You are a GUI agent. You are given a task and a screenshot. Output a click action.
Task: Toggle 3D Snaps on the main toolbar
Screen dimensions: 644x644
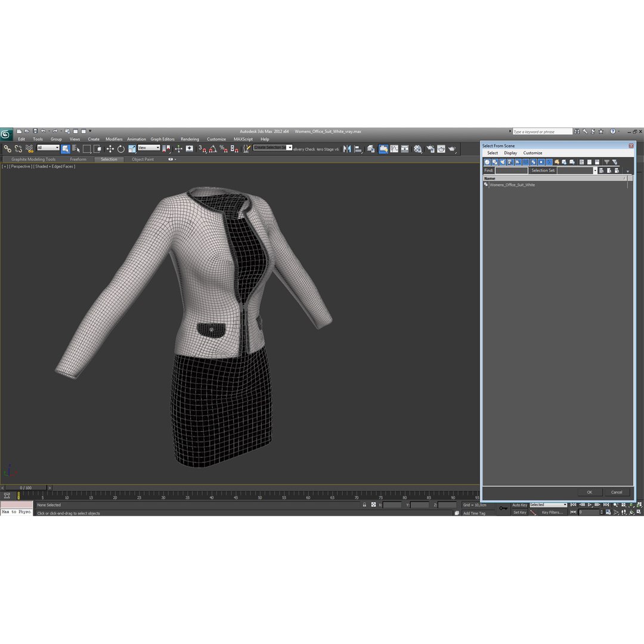coord(202,148)
